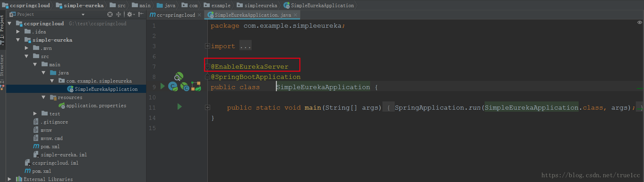Click the Spring class gutter icon with leaf

[173, 87]
